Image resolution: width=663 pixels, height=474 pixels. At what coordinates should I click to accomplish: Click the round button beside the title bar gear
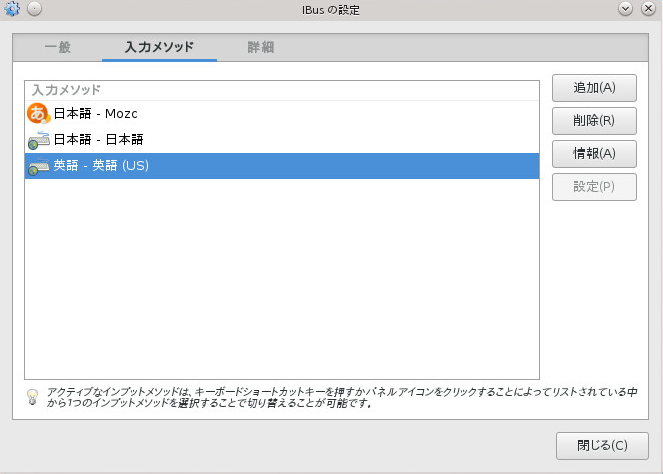click(x=34, y=9)
